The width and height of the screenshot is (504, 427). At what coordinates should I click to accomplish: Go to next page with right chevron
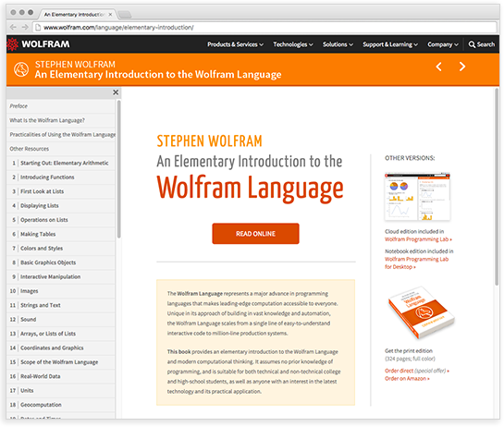[461, 67]
